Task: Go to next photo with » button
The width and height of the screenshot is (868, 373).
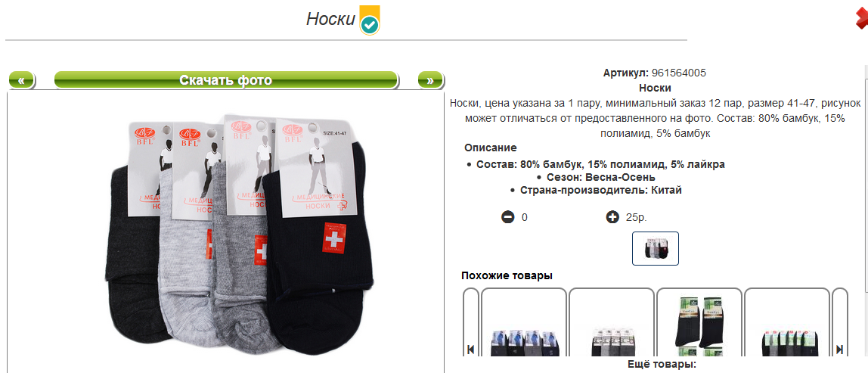Action: click(430, 80)
